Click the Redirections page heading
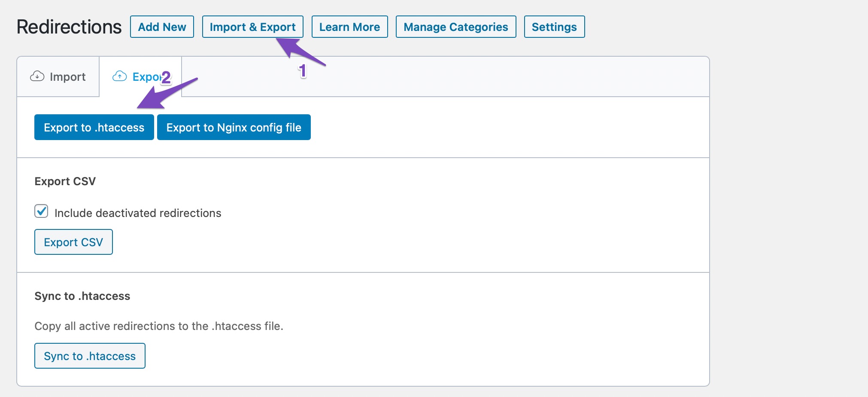The width and height of the screenshot is (868, 397). (x=69, y=27)
